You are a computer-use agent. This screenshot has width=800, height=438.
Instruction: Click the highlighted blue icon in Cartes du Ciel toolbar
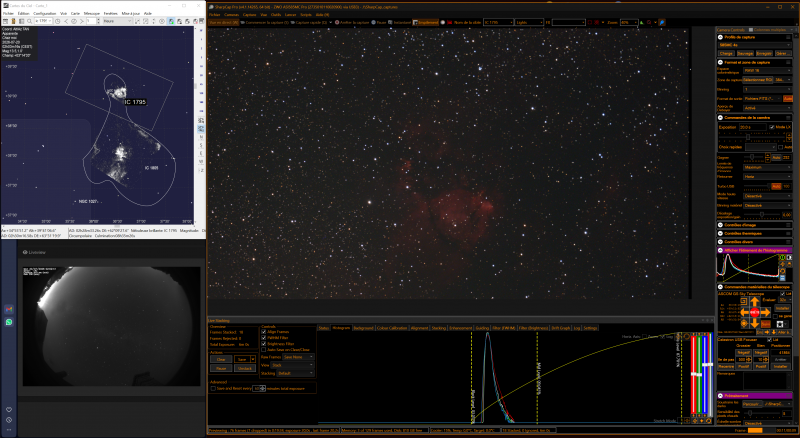(171, 21)
